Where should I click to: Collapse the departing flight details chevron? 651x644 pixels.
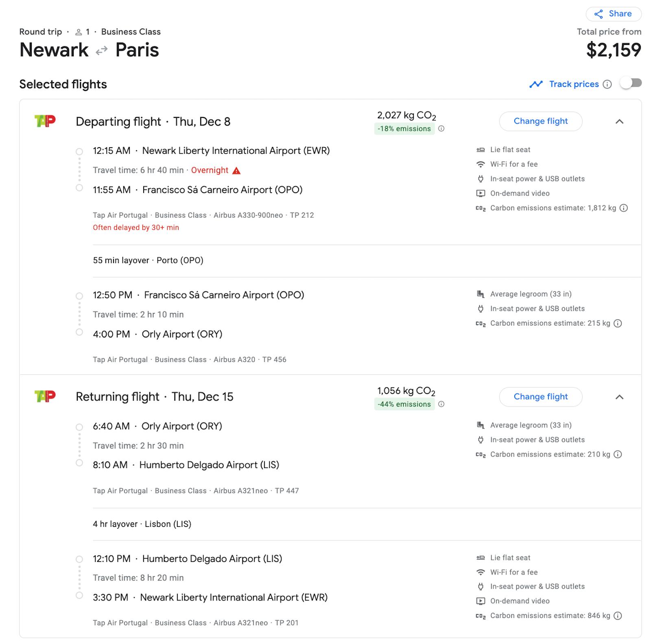(620, 121)
